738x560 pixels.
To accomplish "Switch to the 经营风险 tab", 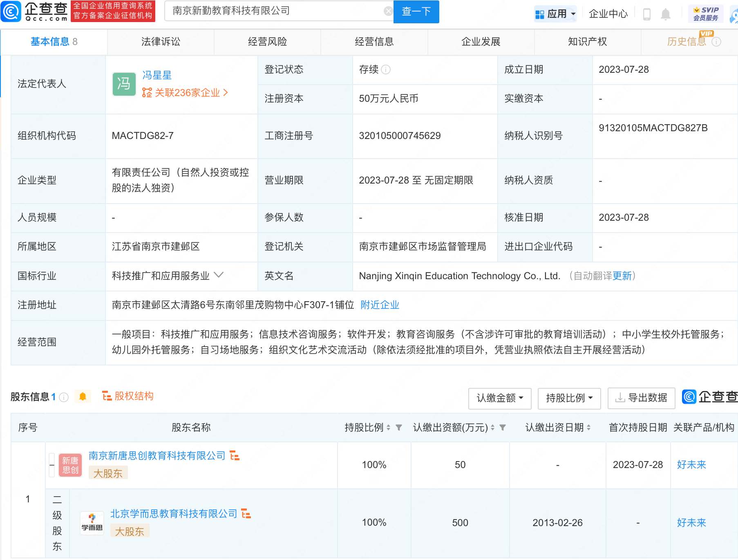I will pos(267,42).
